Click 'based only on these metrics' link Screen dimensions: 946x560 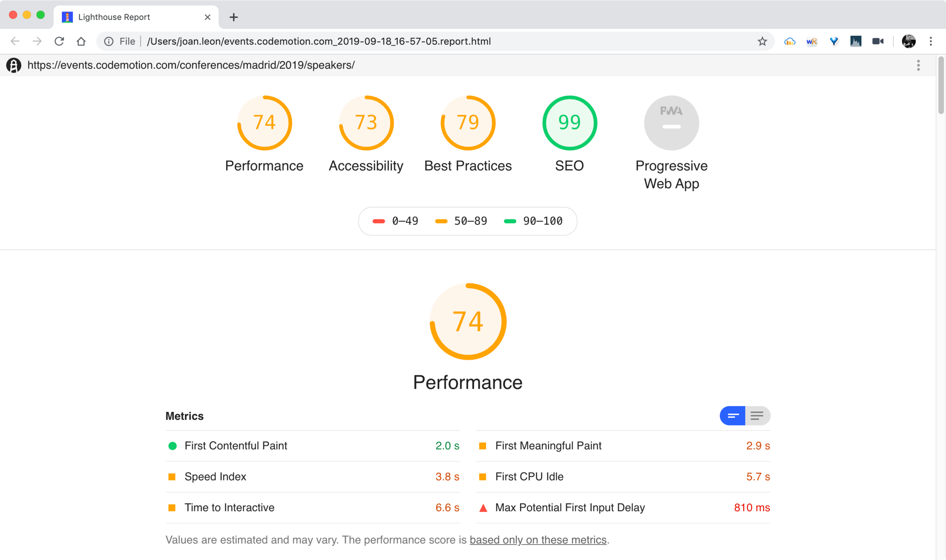[538, 540]
